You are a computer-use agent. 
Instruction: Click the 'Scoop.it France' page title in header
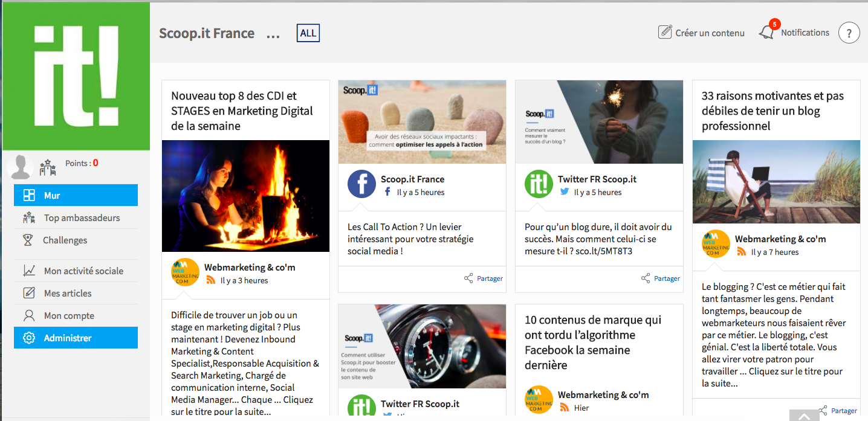(207, 33)
